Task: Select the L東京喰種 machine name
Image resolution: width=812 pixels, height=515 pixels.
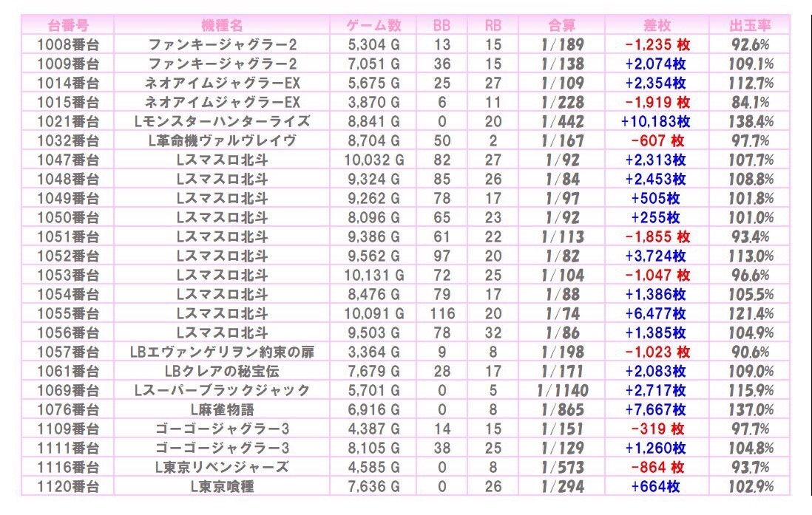Action: pyautogui.click(x=223, y=486)
